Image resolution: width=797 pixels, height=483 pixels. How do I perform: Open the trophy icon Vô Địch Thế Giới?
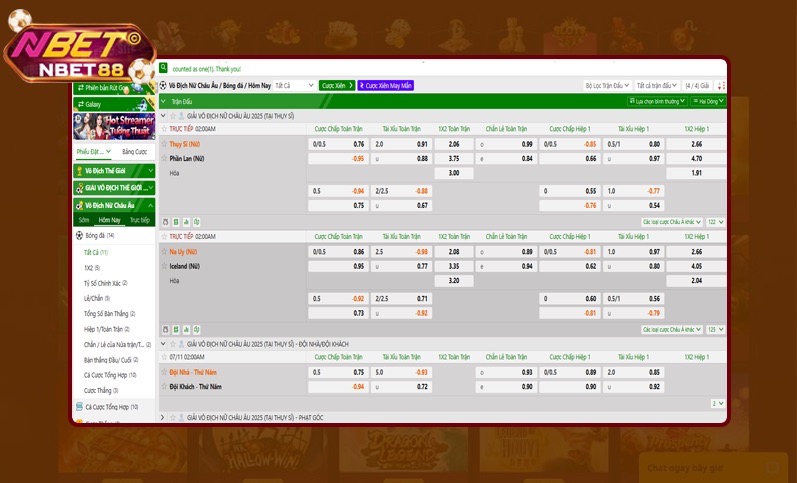(79, 171)
